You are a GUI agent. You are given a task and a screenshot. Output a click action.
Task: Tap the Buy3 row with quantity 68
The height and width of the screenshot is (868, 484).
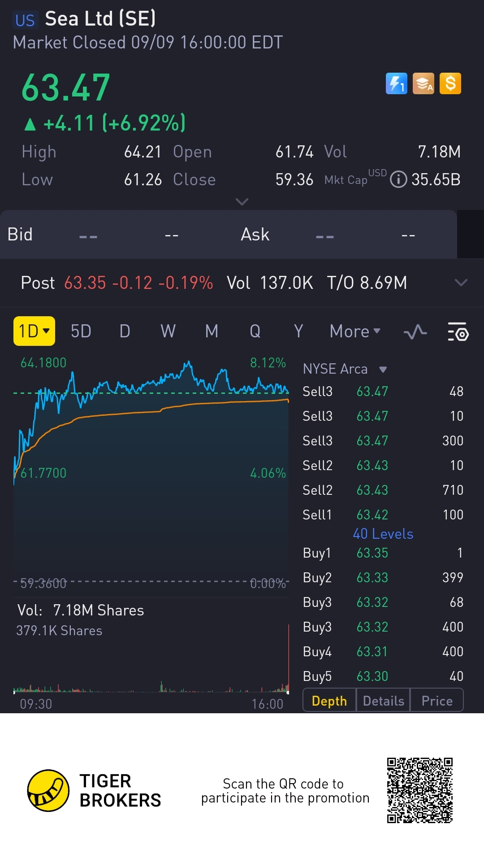[x=383, y=602]
